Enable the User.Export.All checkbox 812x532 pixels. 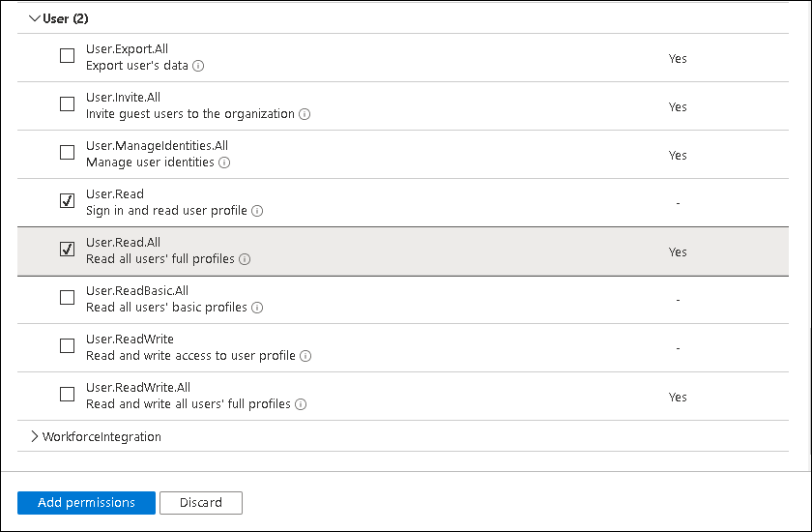67,56
